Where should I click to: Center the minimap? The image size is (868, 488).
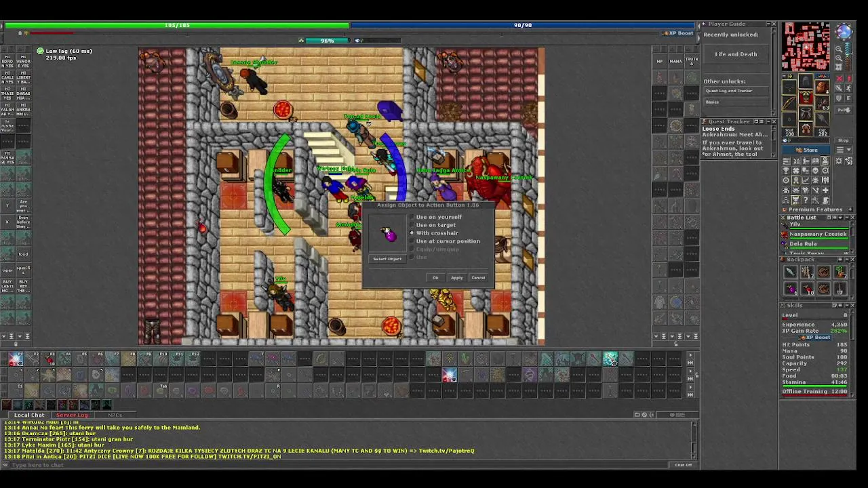click(x=838, y=66)
